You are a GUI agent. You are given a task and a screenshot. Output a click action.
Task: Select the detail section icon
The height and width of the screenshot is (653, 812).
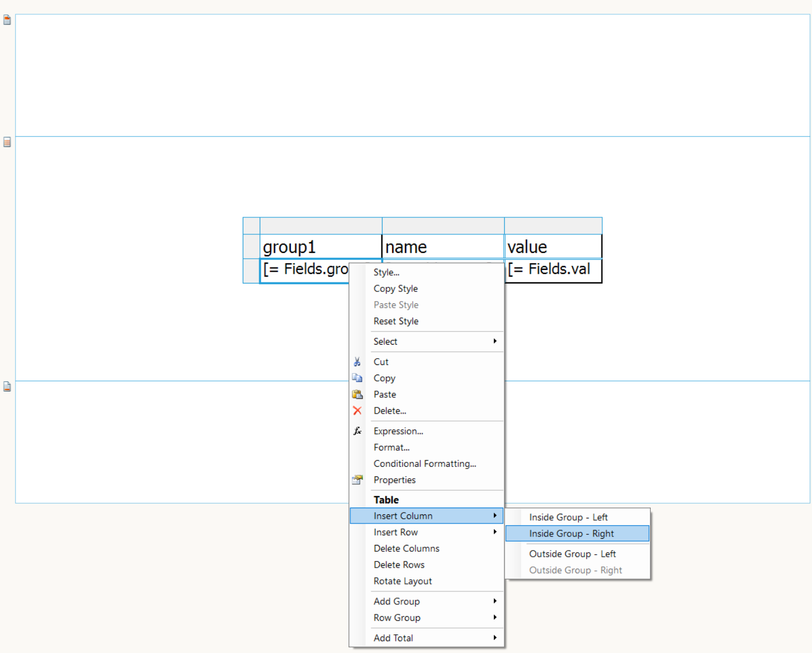7,143
